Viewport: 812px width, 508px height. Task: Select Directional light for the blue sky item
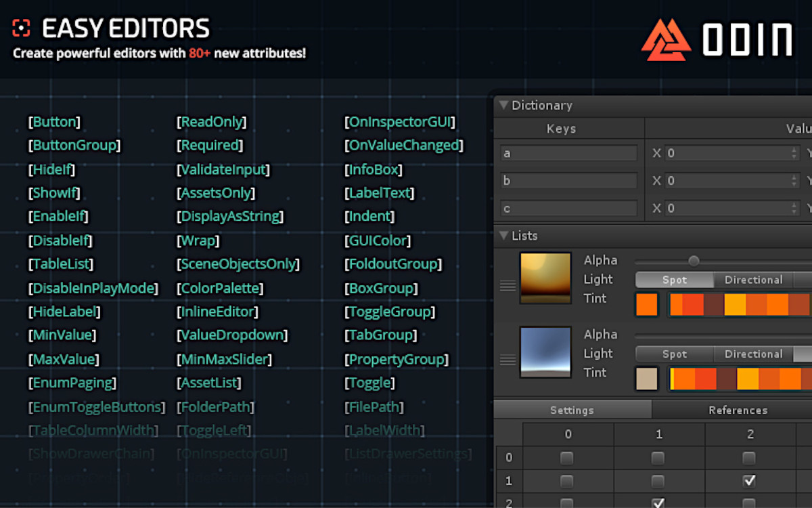(x=754, y=354)
